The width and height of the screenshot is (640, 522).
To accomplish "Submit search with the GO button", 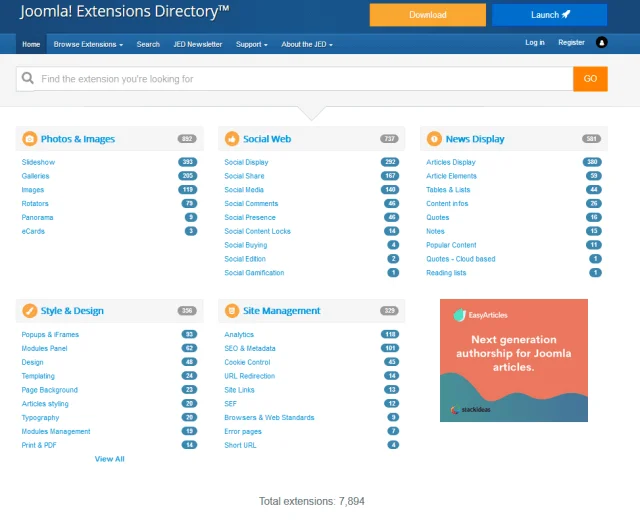I will tap(590, 79).
